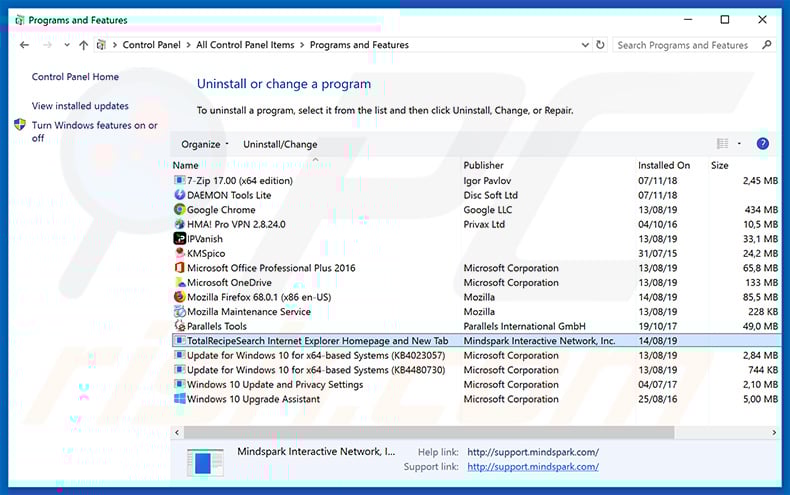This screenshot has height=495, width=790.
Task: Click the 7-Zip program icon
Action: click(179, 180)
